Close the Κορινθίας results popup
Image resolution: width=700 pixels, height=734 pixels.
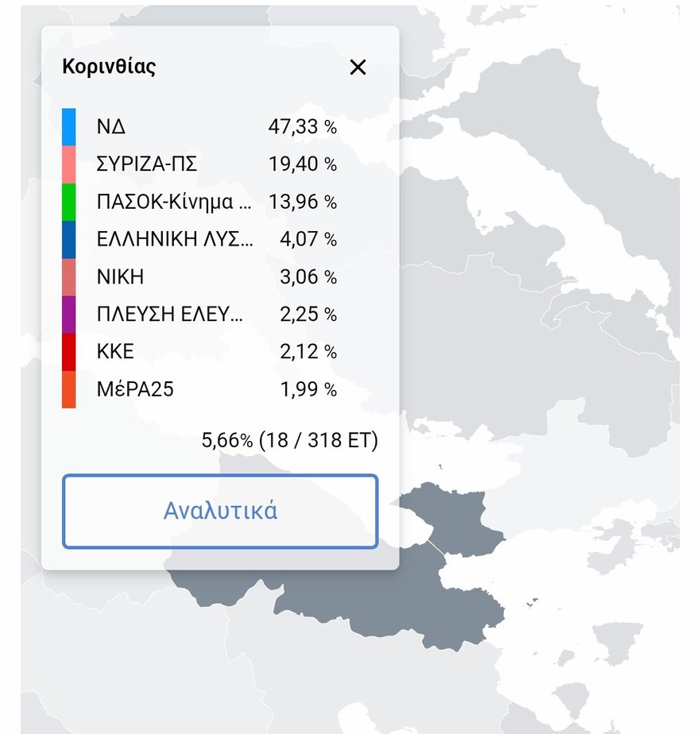coord(358,68)
